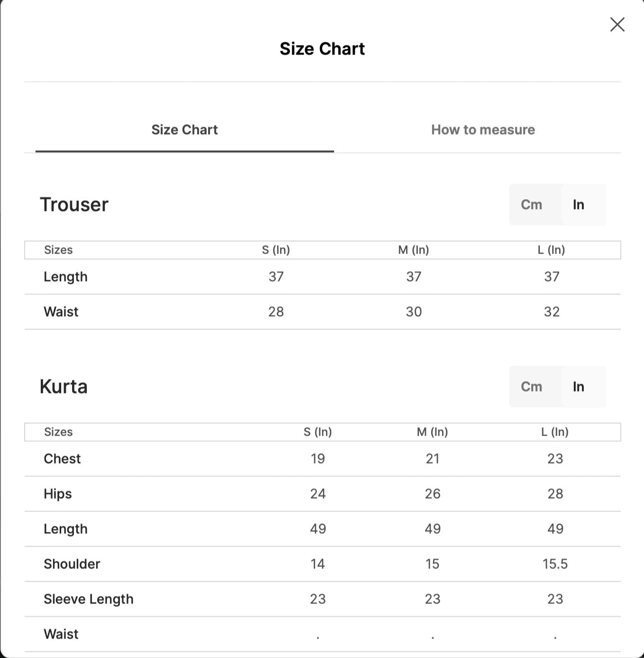Click the S (In) column header in Trouser table
This screenshot has width=644, height=658.
tap(276, 250)
